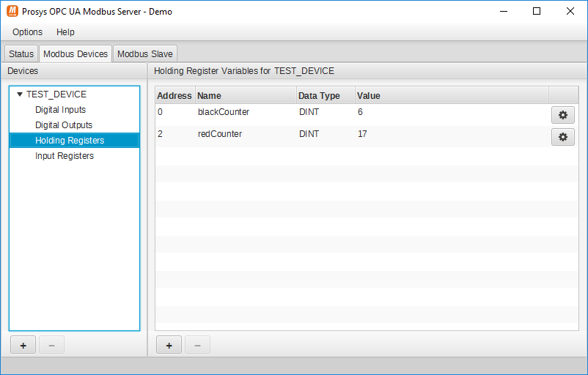
Task: Click plus button to add holding register
Action: pyautogui.click(x=169, y=345)
